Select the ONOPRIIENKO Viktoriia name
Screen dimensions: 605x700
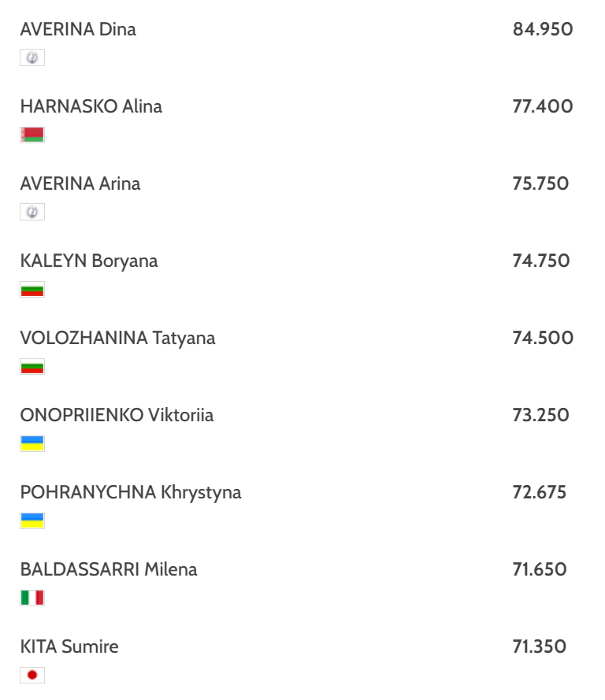coord(117,416)
